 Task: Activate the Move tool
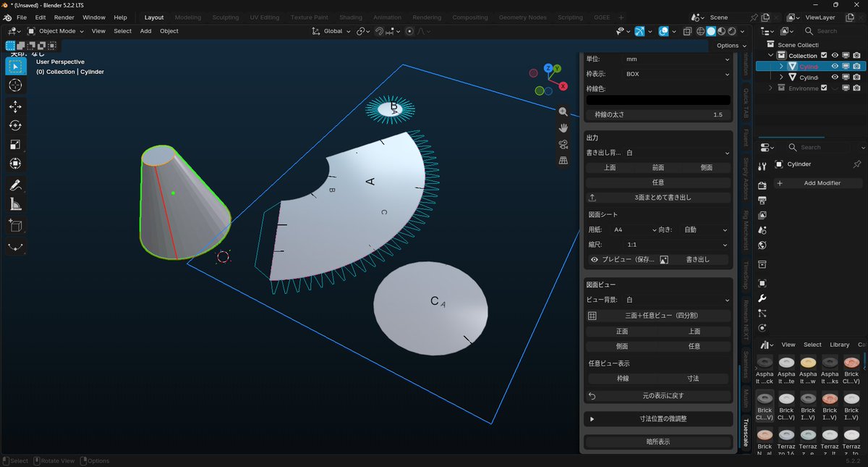point(15,106)
